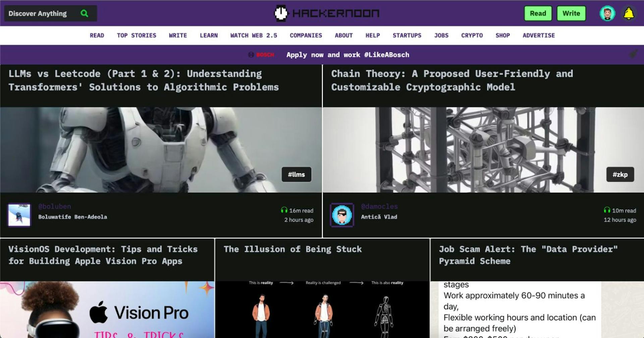Screen dimensions: 644x338
Task: Open the user profile avatar
Action: pos(607,14)
